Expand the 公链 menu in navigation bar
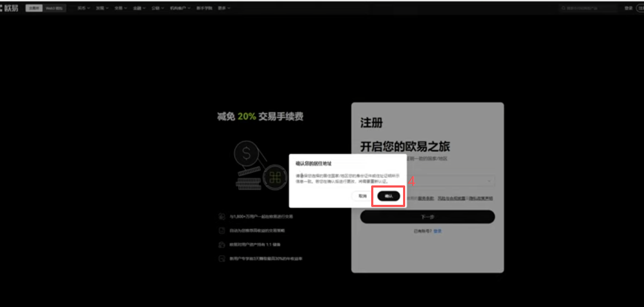The image size is (644, 307). [x=157, y=8]
